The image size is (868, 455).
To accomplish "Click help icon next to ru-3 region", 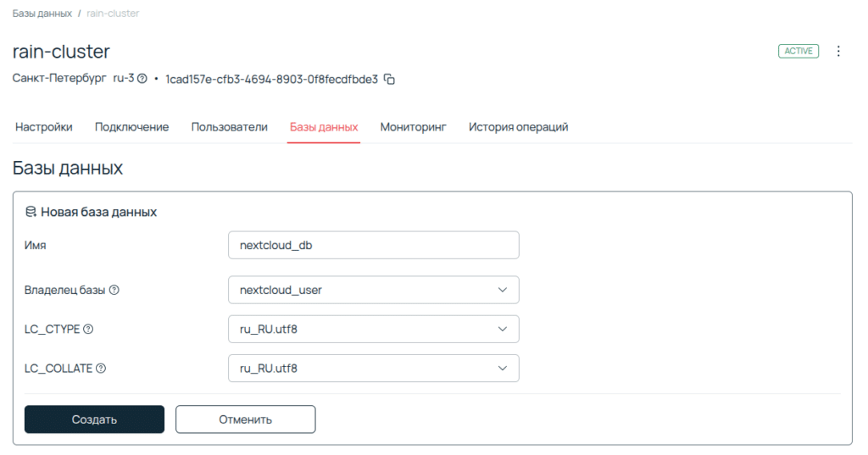I will [x=142, y=79].
